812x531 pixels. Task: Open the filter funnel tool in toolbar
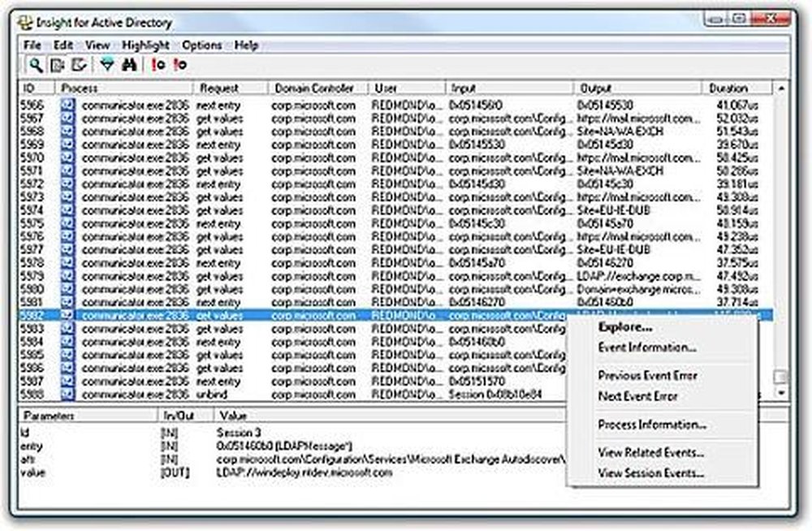(107, 65)
